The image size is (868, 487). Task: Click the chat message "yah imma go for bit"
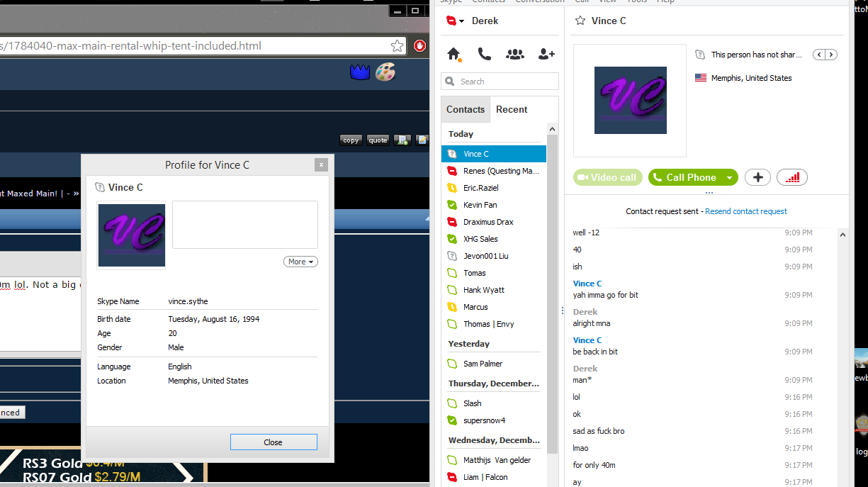[x=606, y=295]
